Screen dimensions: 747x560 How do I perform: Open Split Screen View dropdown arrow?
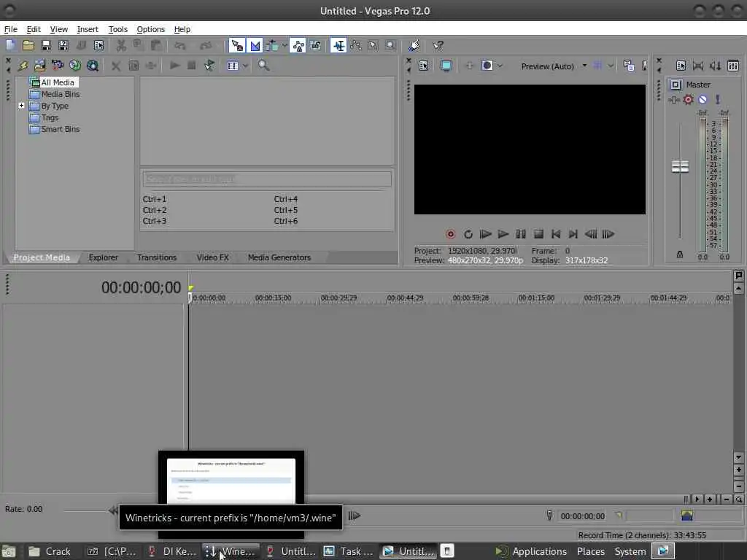pos(500,66)
